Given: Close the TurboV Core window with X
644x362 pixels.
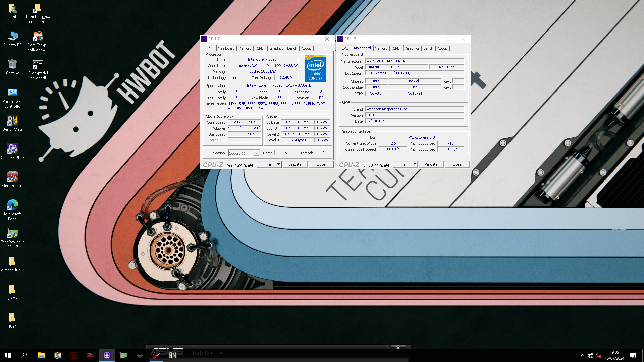Looking at the screenshot, I should (398, 347).
